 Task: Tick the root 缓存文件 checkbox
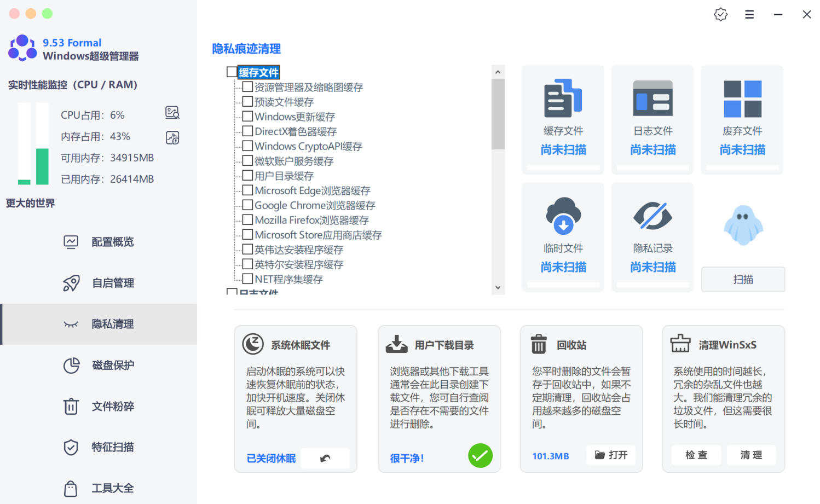232,72
